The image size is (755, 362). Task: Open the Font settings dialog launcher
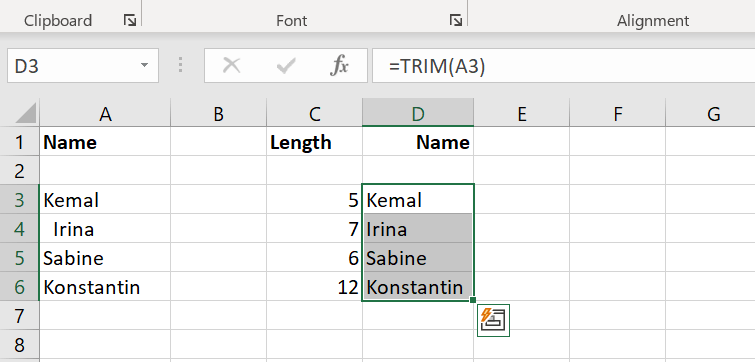(x=455, y=20)
